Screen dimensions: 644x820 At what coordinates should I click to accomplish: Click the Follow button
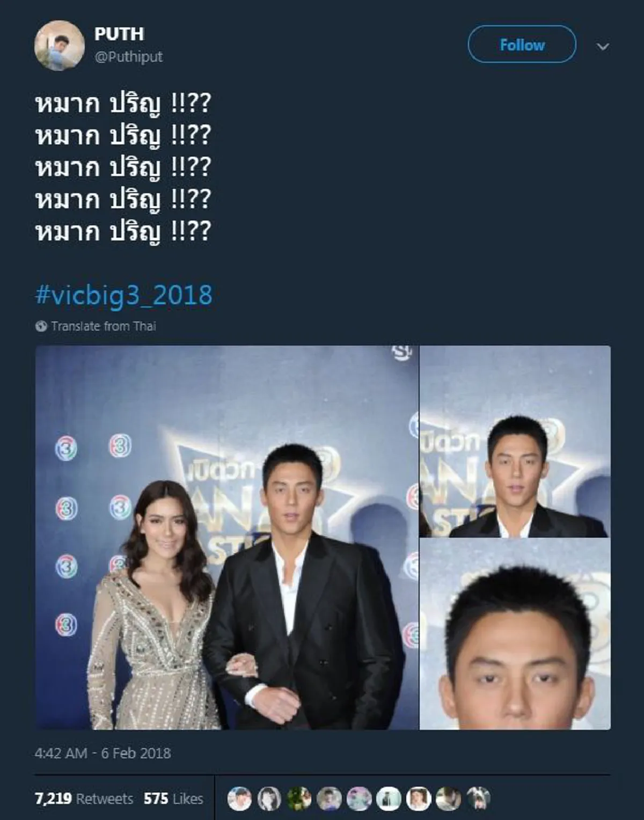click(x=522, y=45)
